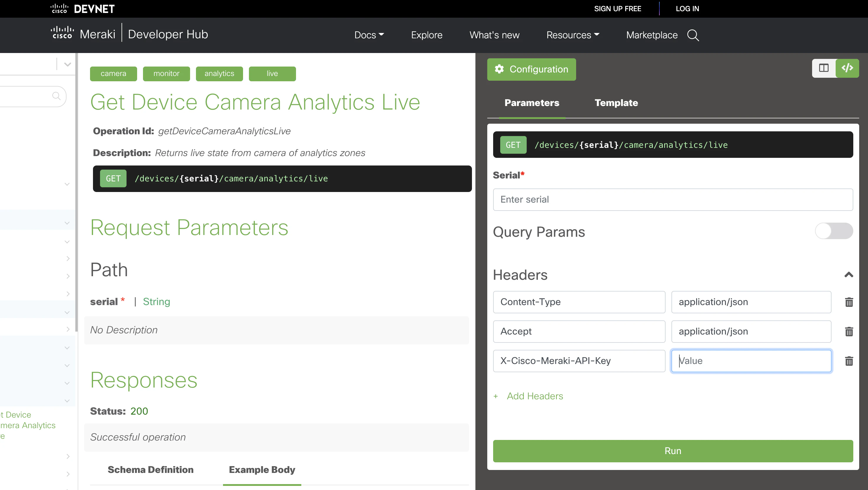Select the code view icon
This screenshot has width=868, height=490.
847,68
